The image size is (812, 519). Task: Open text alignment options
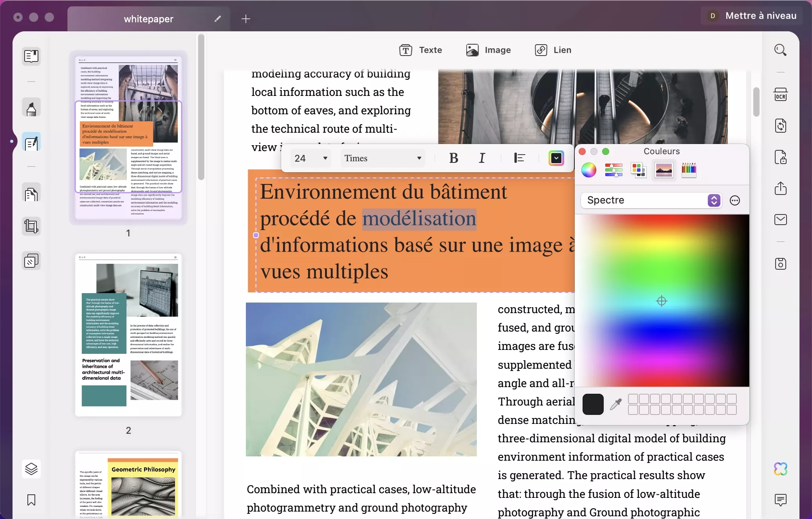click(520, 158)
